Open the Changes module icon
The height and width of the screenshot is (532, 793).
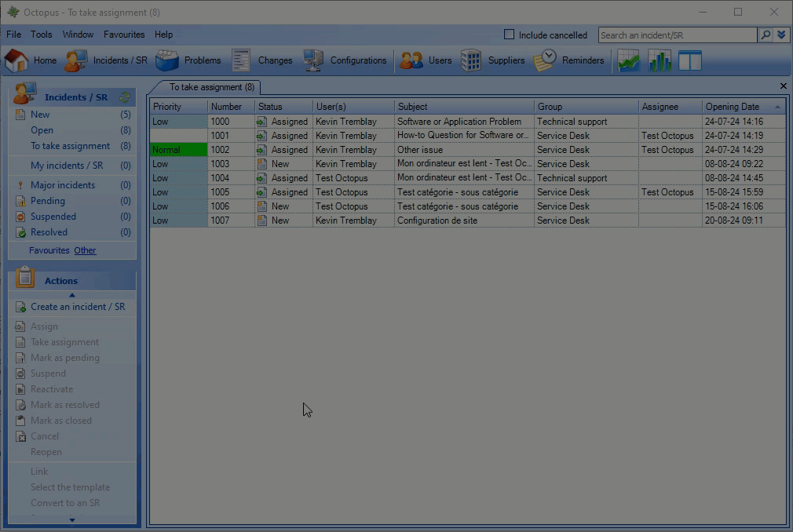pyautogui.click(x=241, y=60)
